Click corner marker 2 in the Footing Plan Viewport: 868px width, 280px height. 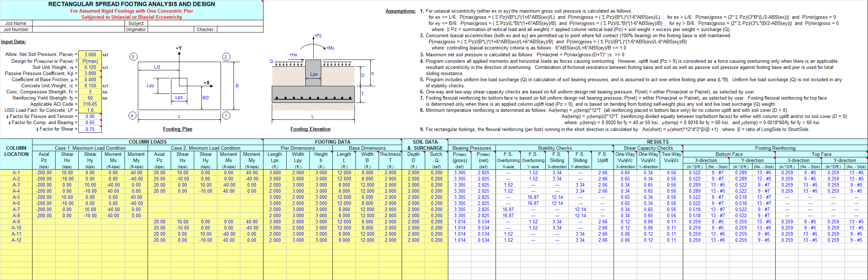coord(226,57)
